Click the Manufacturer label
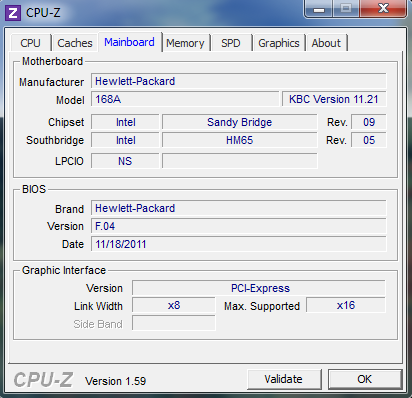Viewport: 412px width, 398px height. tap(51, 82)
